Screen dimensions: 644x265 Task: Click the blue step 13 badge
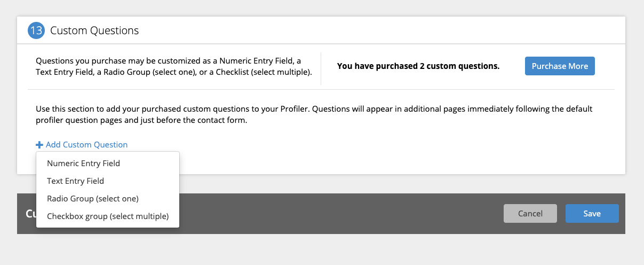pyautogui.click(x=36, y=30)
